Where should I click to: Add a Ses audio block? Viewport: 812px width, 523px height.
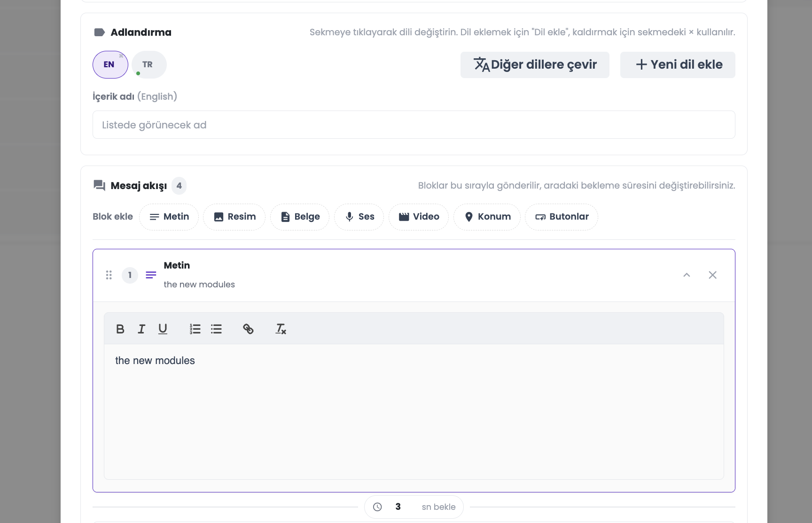359,217
